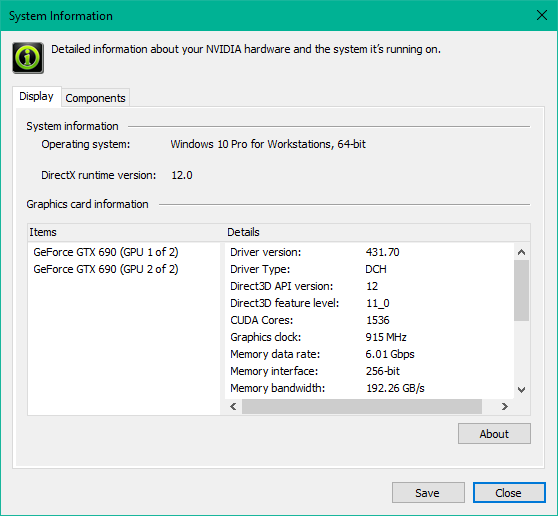The height and width of the screenshot is (516, 558).
Task: Click the green info icon
Action: (x=28, y=58)
